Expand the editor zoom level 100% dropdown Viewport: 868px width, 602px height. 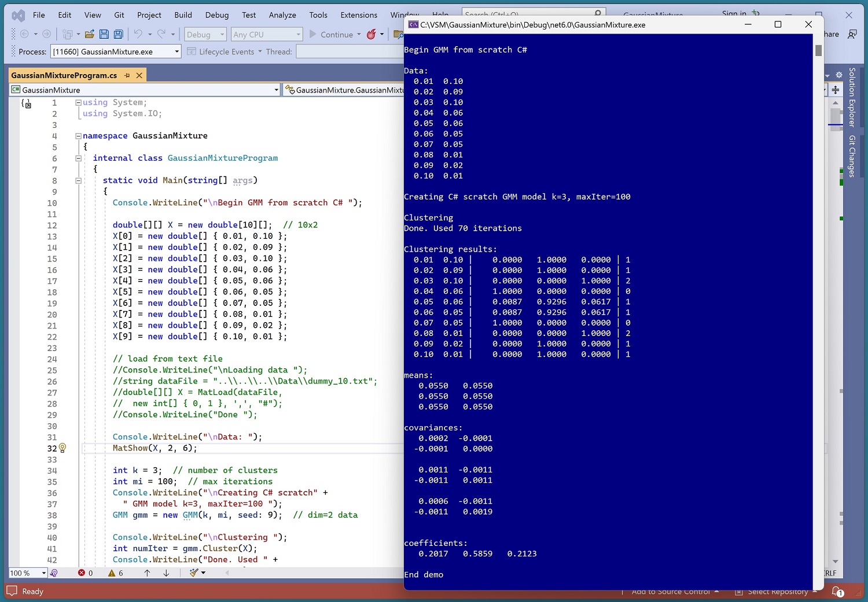tap(43, 573)
